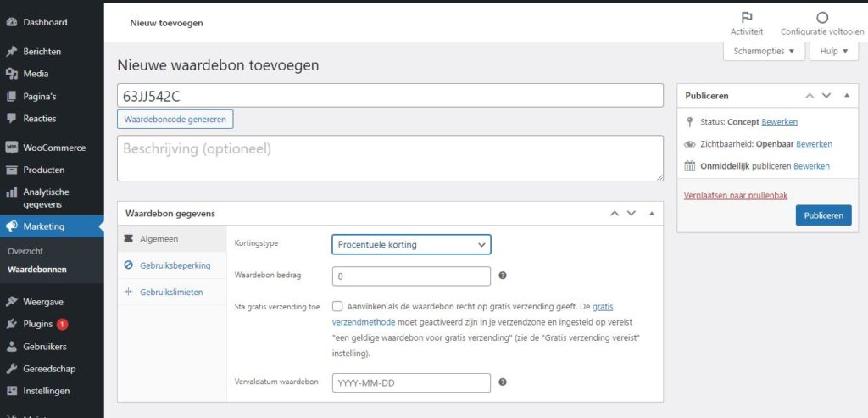Click the blue Publiceren button

click(x=824, y=215)
